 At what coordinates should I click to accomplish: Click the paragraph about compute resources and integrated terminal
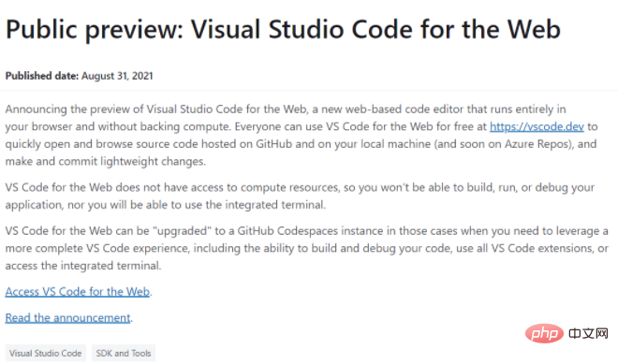coord(300,196)
